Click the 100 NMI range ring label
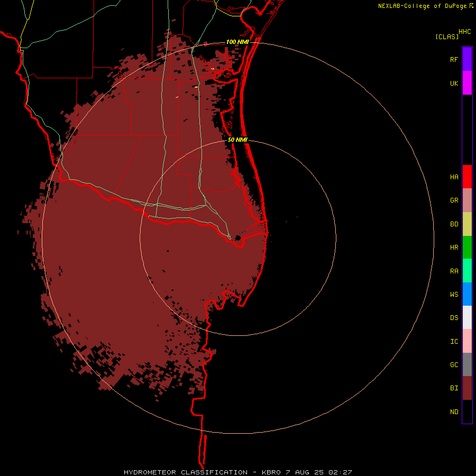Viewport: 476px width, 476px height. coord(237,42)
